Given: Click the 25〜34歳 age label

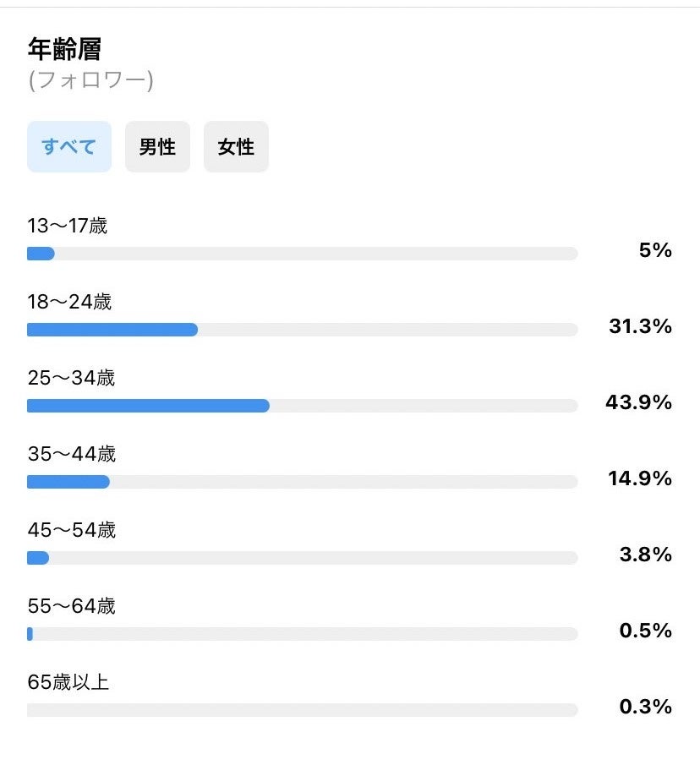Looking at the screenshot, I should pyautogui.click(x=71, y=378).
